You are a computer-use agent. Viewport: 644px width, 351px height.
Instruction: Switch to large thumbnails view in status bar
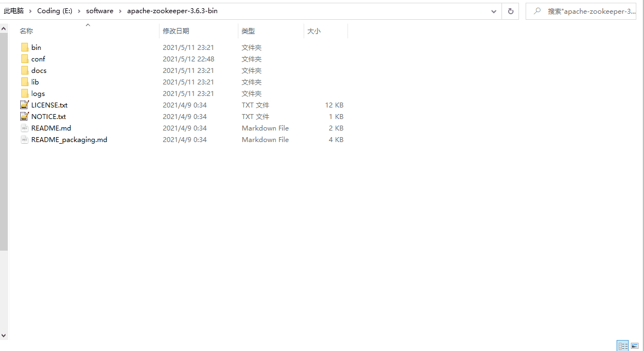634,346
